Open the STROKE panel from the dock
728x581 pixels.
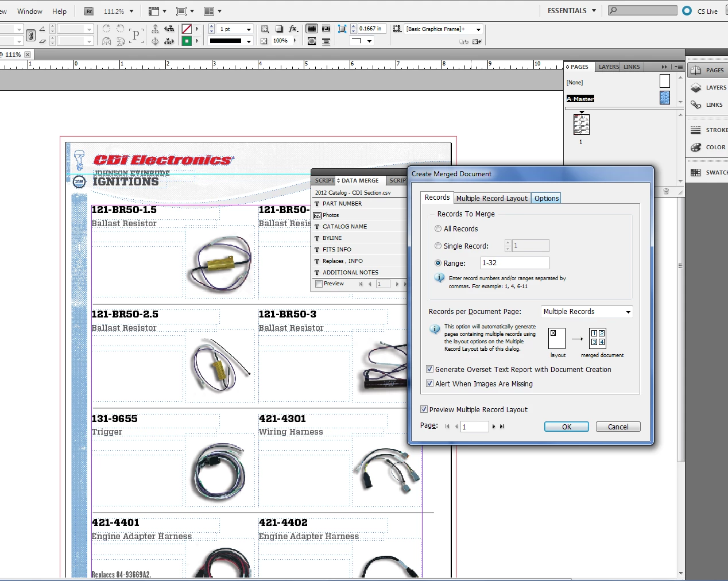click(x=708, y=130)
